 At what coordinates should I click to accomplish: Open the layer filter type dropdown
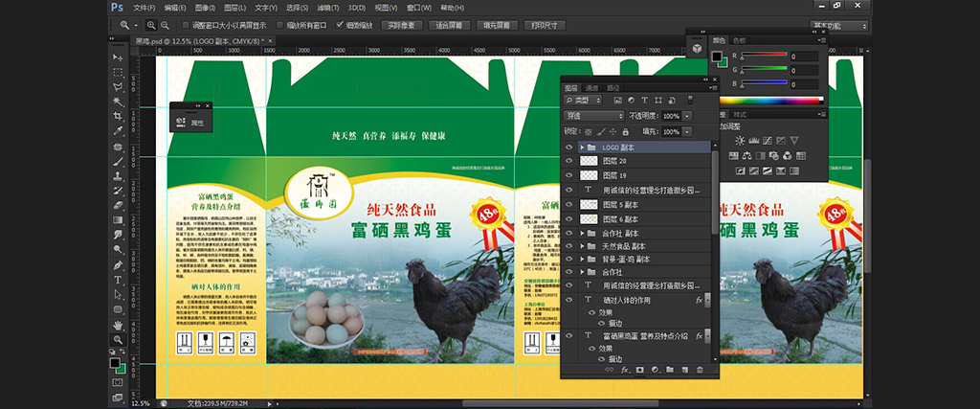(582, 100)
